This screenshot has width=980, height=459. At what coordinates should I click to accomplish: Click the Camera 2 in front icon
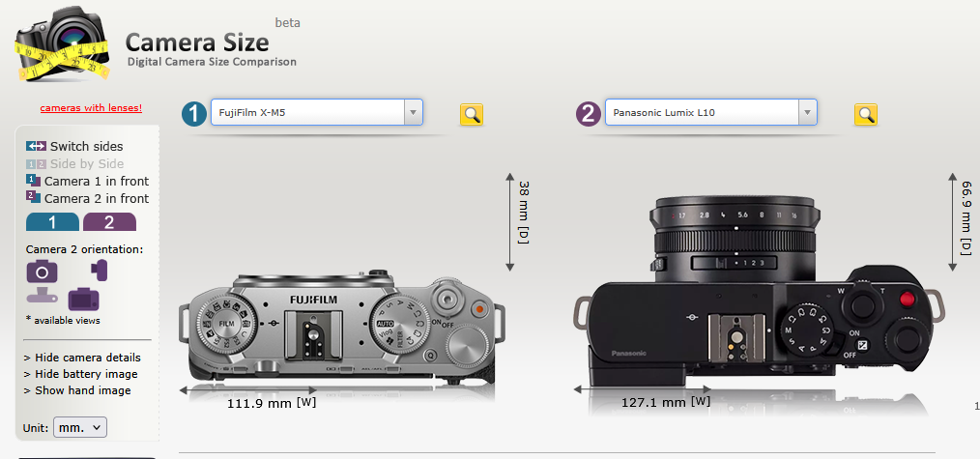[33, 198]
